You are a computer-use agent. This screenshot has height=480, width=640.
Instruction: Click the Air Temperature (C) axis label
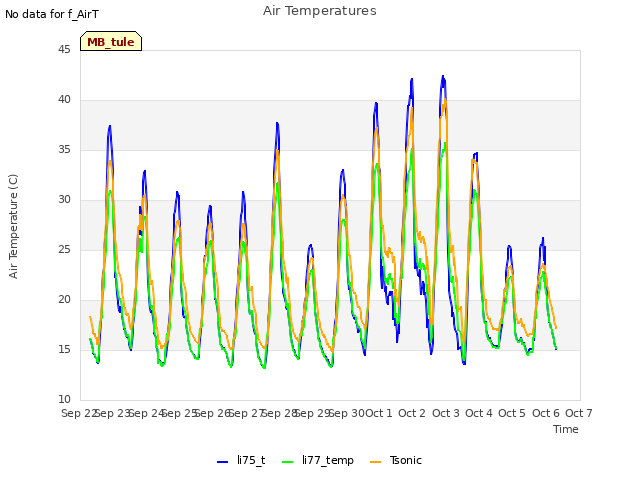(x=13, y=226)
